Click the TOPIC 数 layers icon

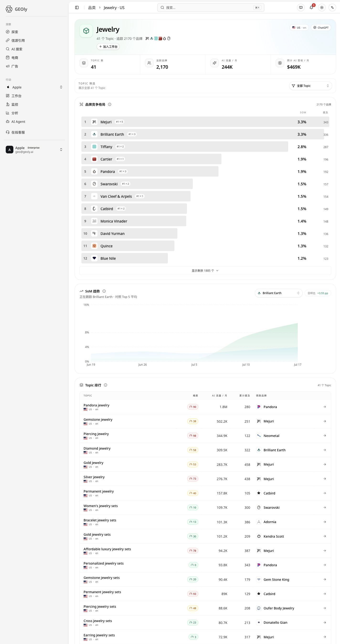click(x=84, y=63)
